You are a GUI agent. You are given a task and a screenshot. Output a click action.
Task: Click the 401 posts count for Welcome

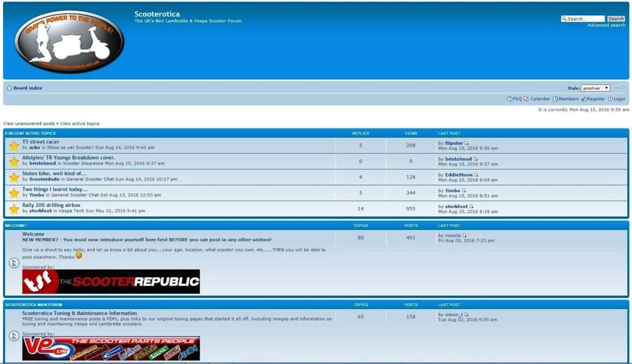pos(411,238)
